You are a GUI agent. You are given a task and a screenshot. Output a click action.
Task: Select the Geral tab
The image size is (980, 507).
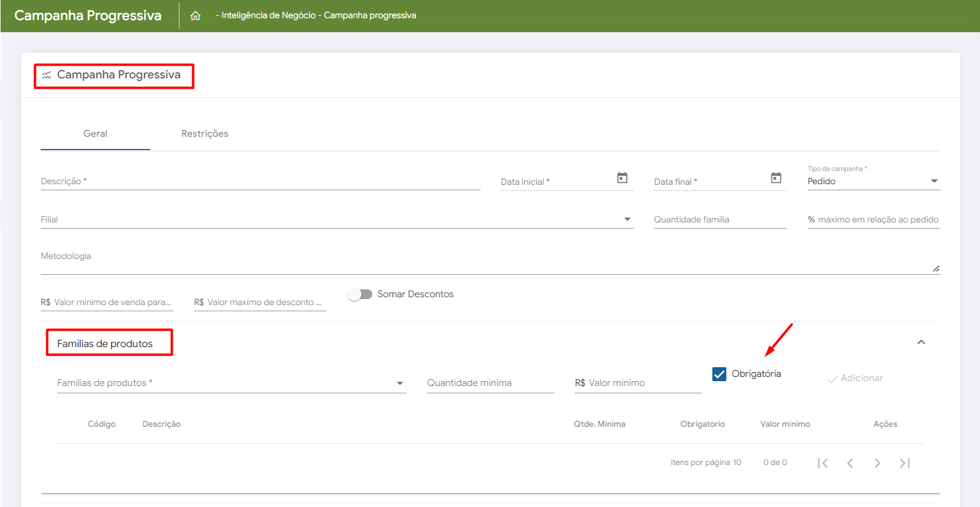96,134
